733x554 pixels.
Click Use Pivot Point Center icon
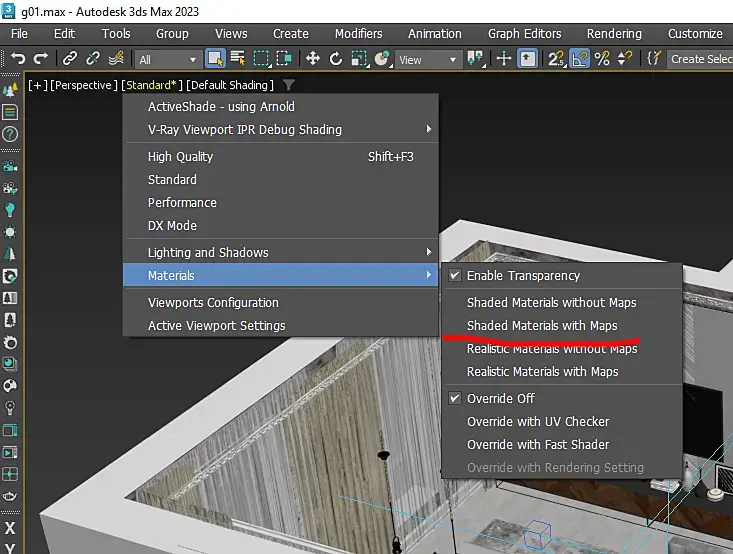coord(475,59)
